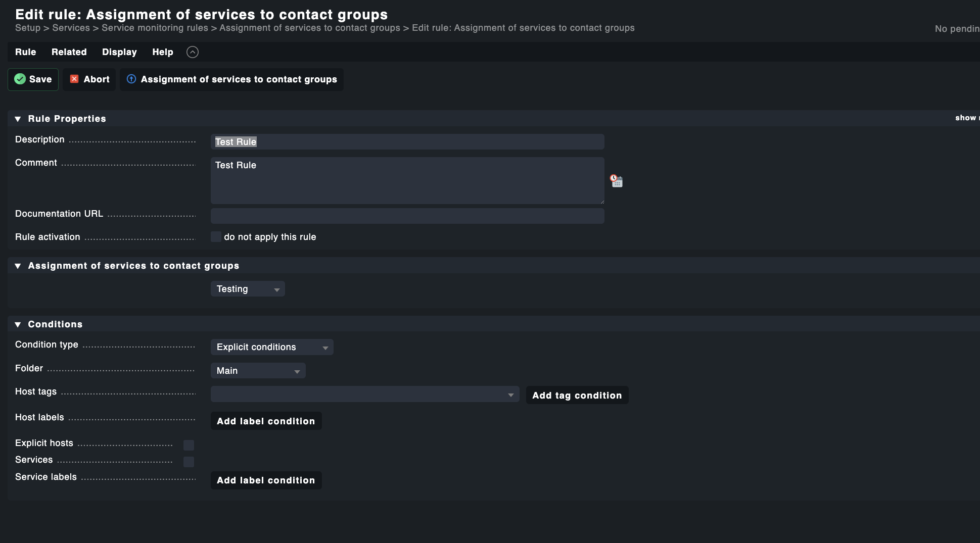Click the green Save checkmark icon
Viewport: 980px width, 543px height.
click(20, 79)
